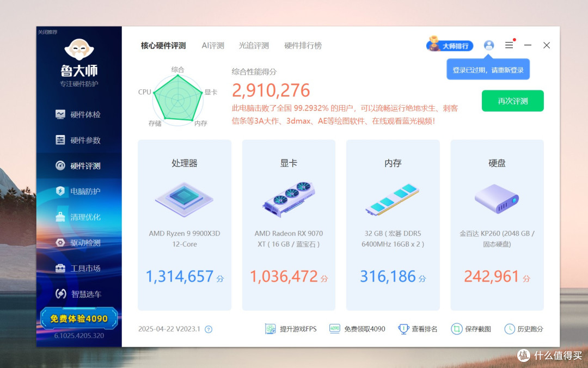Click the AMD Ryzen 9 9900X3D text
This screenshot has height=368, width=588.
(x=185, y=238)
